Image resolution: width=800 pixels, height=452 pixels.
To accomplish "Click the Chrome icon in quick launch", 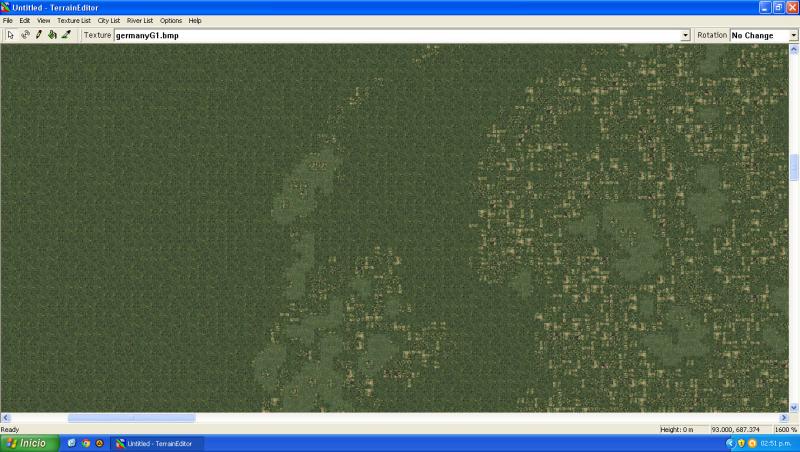I will tap(86, 443).
